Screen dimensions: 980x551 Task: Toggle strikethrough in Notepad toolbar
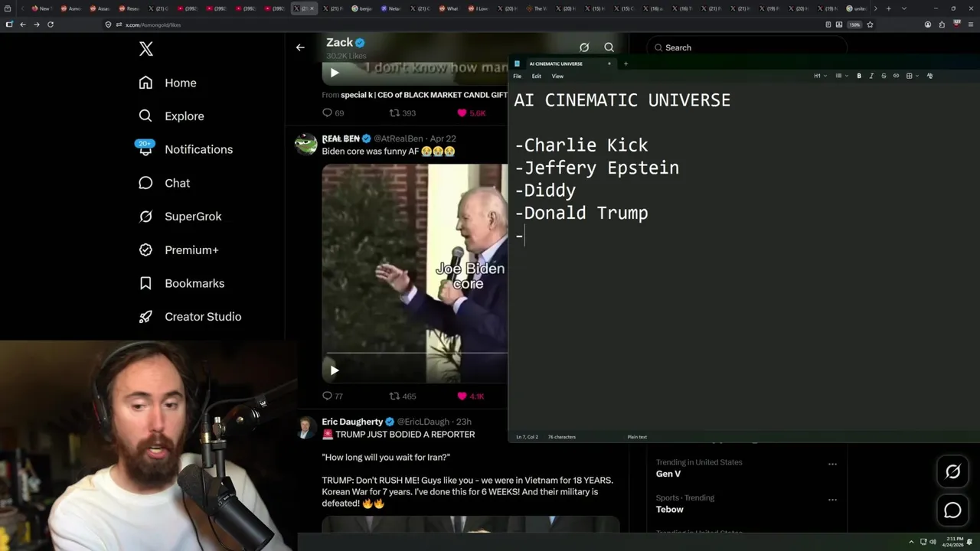click(x=884, y=76)
